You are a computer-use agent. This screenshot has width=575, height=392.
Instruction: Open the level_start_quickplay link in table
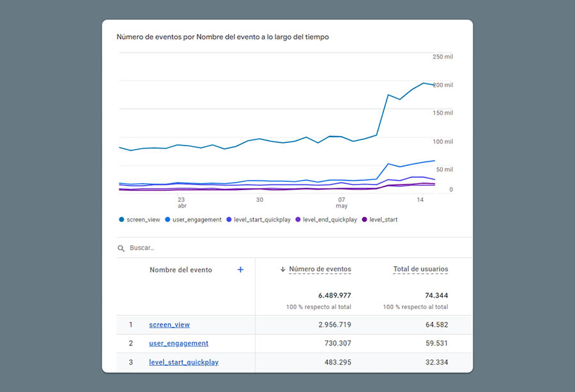tap(183, 362)
